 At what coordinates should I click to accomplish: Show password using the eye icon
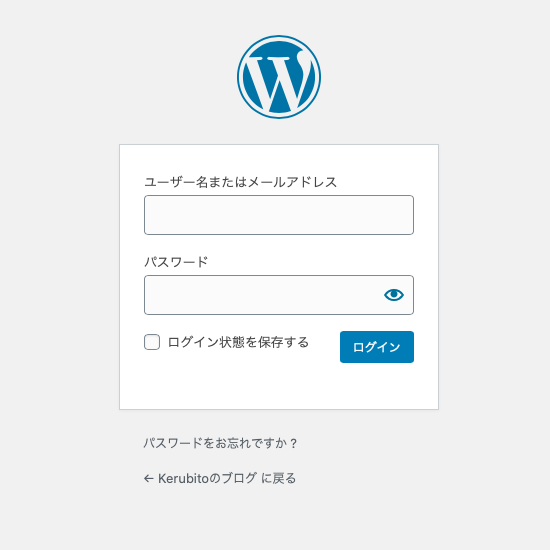pyautogui.click(x=394, y=295)
